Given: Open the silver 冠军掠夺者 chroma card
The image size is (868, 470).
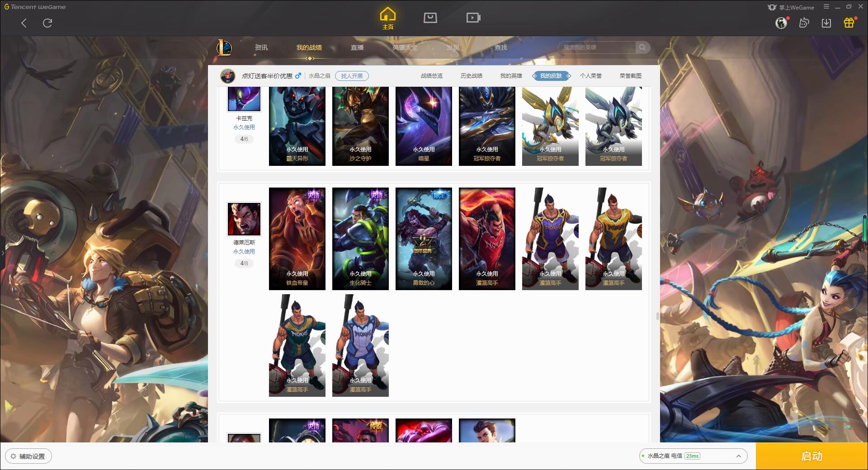Looking at the screenshot, I should (x=613, y=126).
